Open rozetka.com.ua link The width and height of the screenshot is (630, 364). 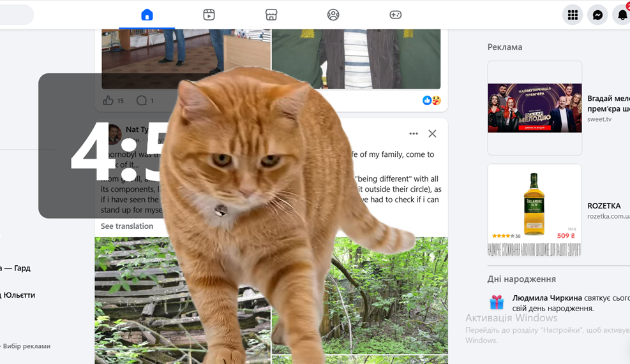(x=608, y=216)
